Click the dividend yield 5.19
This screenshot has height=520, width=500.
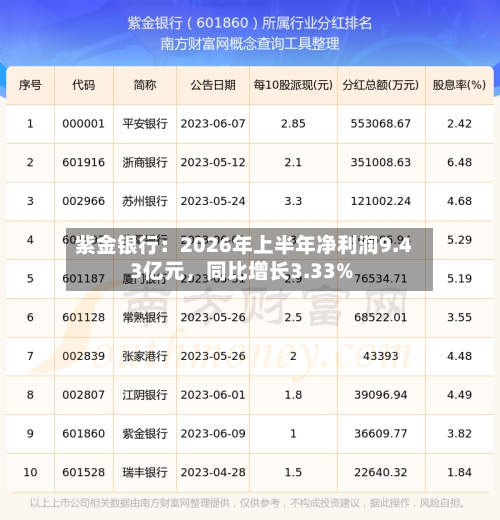point(459,278)
